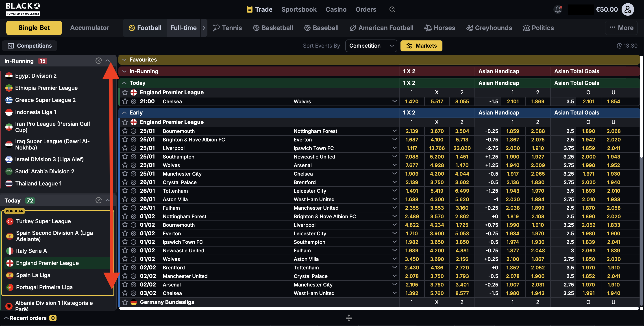Select Italy Serie A in Popular list
644x326 pixels.
(x=31, y=251)
